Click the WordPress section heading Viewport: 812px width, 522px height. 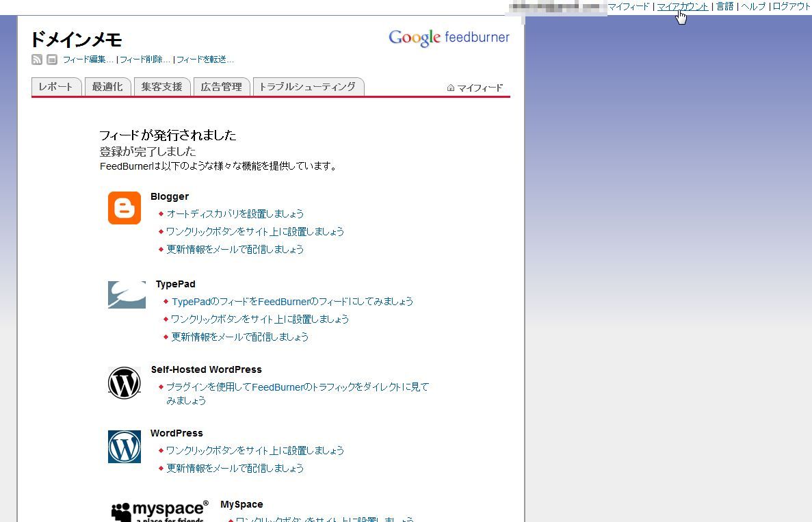(x=176, y=434)
